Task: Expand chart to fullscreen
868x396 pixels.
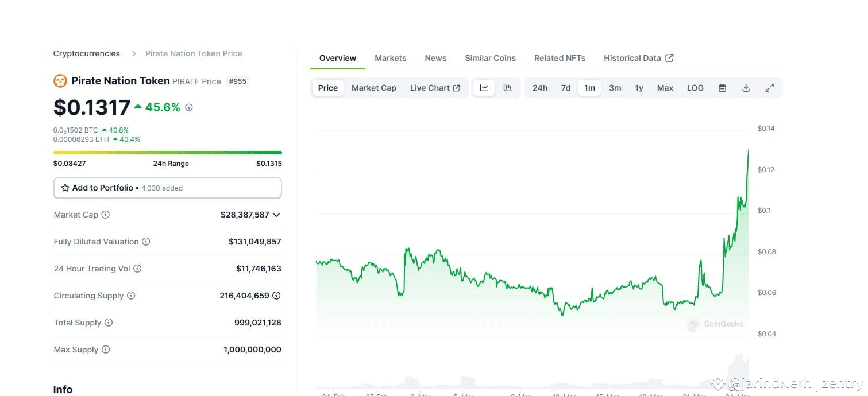Action: (770, 88)
